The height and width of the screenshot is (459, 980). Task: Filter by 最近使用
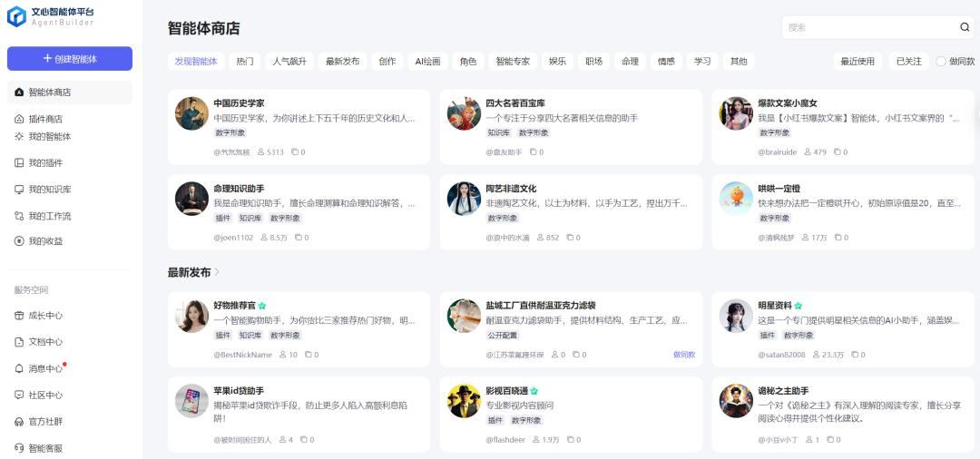857,61
